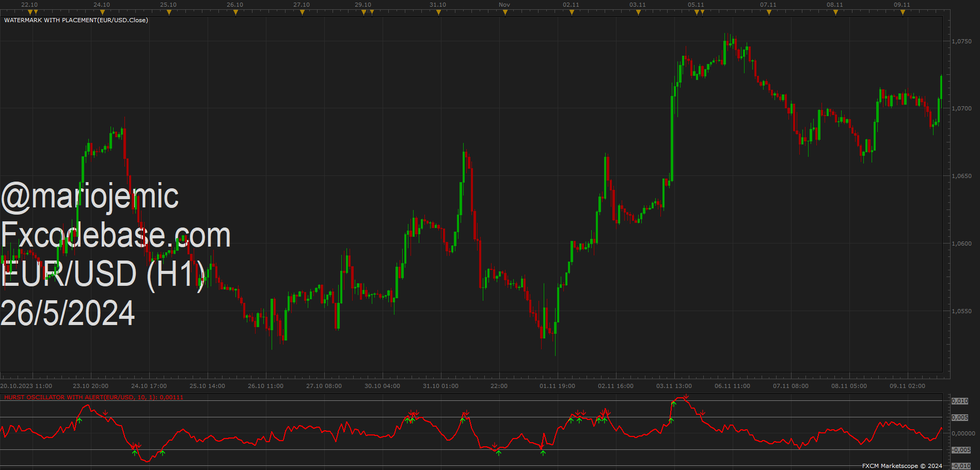
Task: Click the 20.10.2023 11:00 time axis label
Action: [x=26, y=386]
